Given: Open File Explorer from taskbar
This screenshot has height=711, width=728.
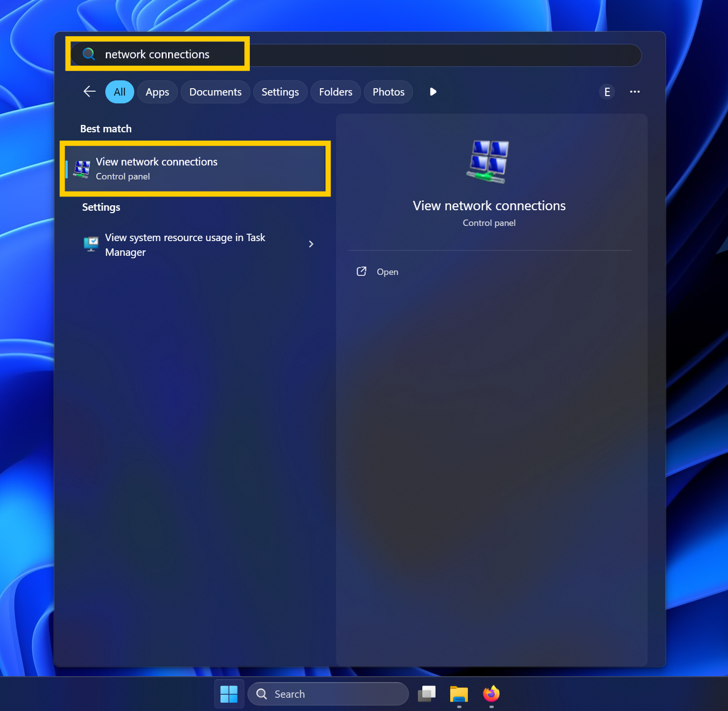Looking at the screenshot, I should tap(459, 694).
